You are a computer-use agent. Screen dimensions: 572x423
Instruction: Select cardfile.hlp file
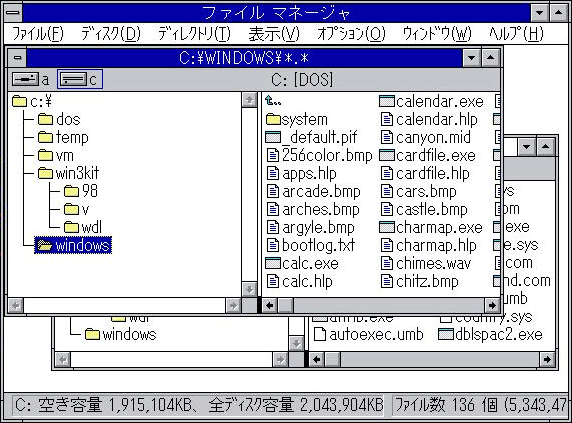[425, 174]
